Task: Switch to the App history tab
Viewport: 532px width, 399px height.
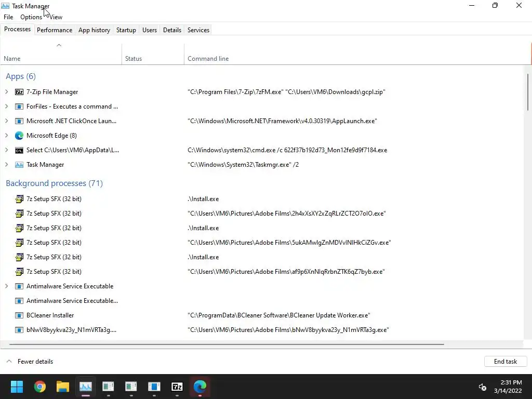Action: 95,30
